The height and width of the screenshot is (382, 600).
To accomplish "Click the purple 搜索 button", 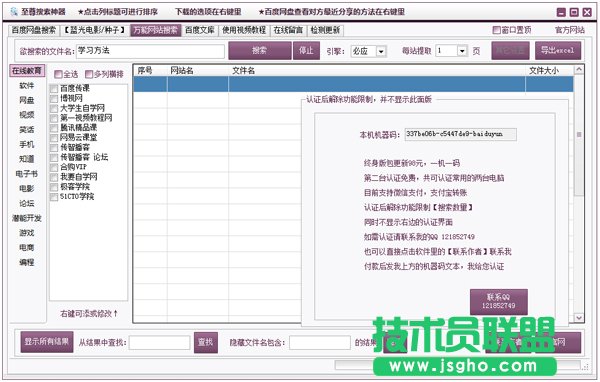I will tap(260, 51).
